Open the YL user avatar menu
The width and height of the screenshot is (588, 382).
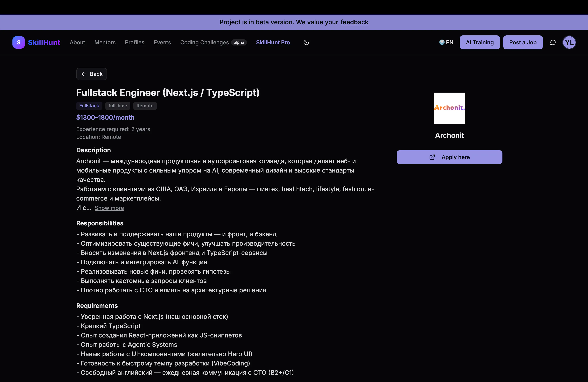[569, 42]
